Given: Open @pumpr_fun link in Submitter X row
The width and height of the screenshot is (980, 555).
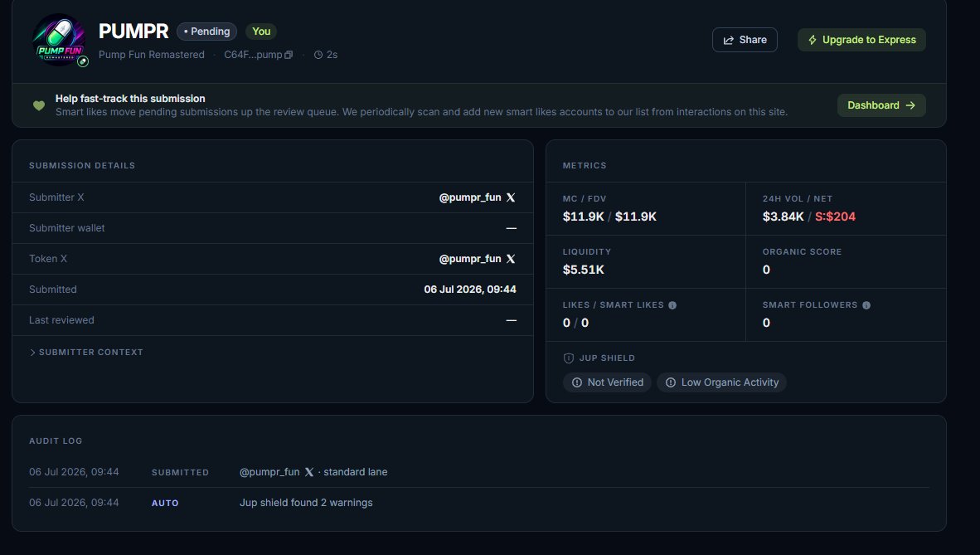Looking at the screenshot, I should (x=470, y=197).
